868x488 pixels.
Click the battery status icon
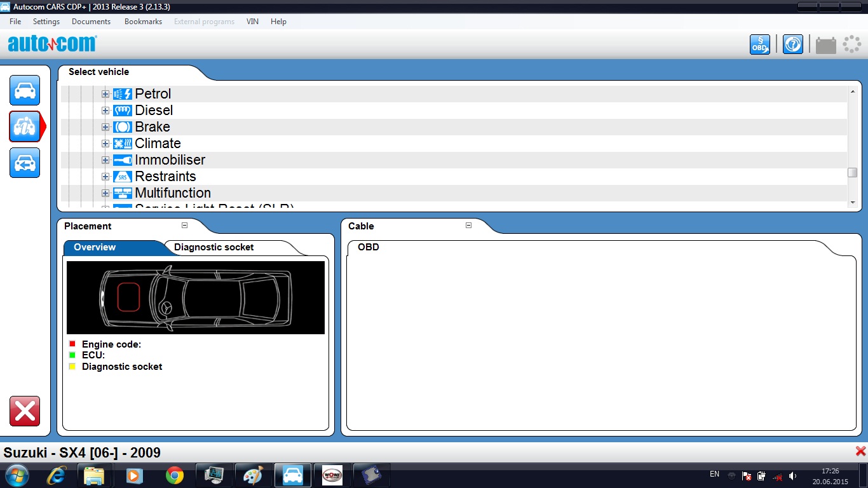pyautogui.click(x=826, y=45)
